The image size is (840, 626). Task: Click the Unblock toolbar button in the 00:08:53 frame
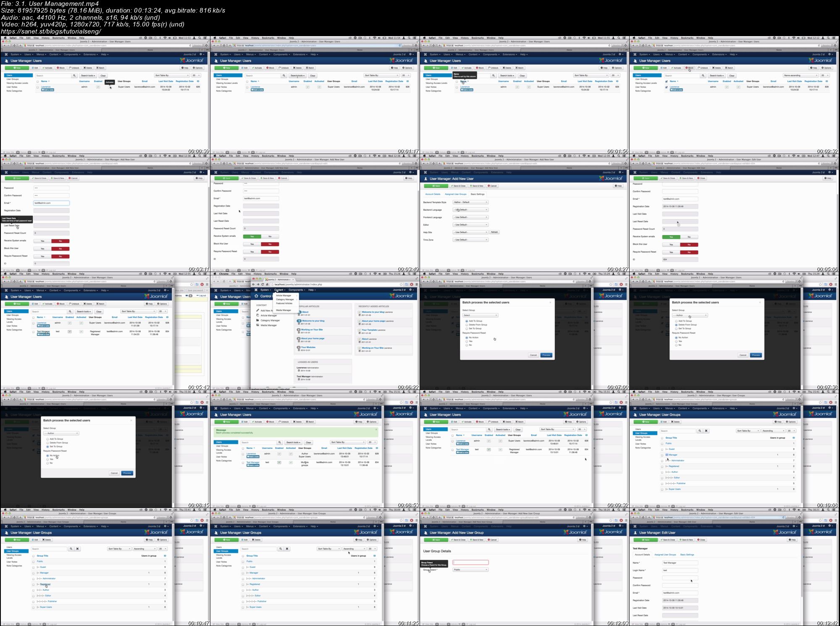click(x=284, y=422)
